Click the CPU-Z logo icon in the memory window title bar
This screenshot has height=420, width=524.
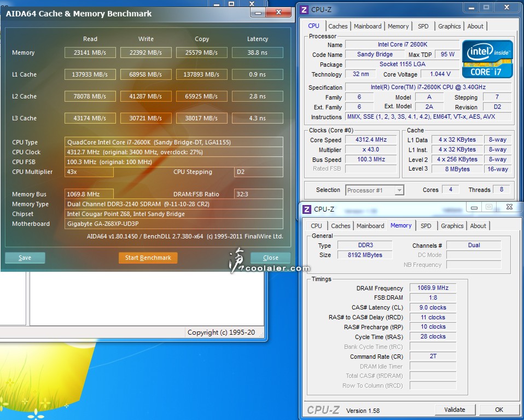point(306,209)
